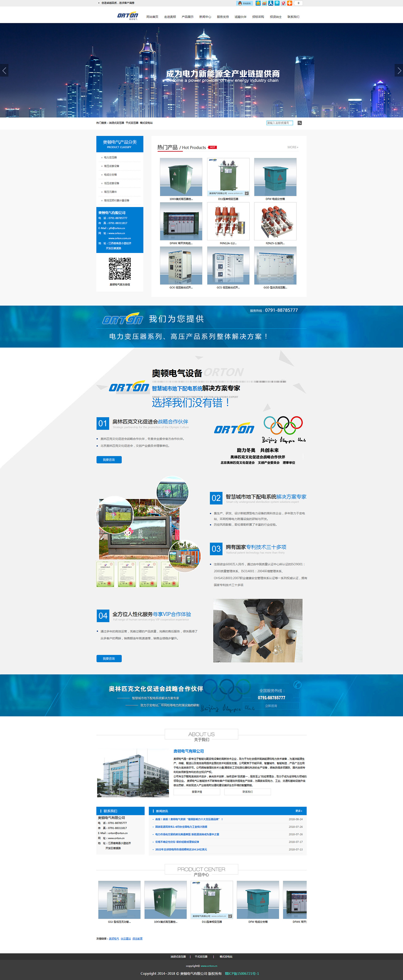Click the QQ online consultation icon
This screenshot has height=980, width=403.
244,3
